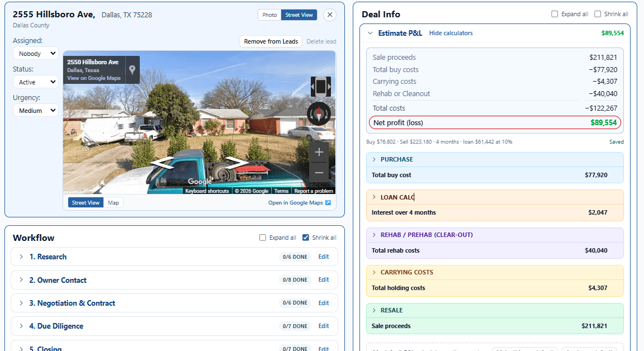644x351 pixels.
Task: Expand the 2. Owner Contact workflow step
Action: click(21, 280)
